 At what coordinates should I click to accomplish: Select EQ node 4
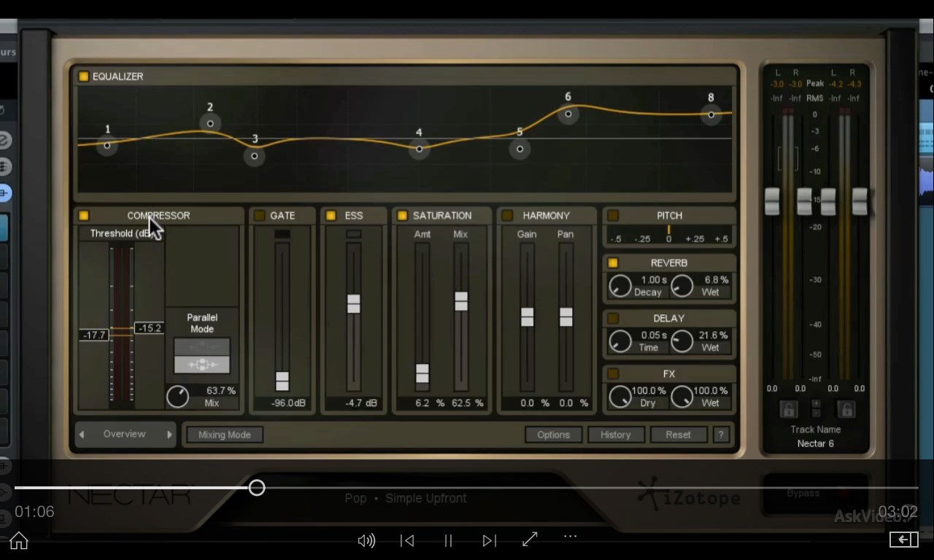coord(419,149)
